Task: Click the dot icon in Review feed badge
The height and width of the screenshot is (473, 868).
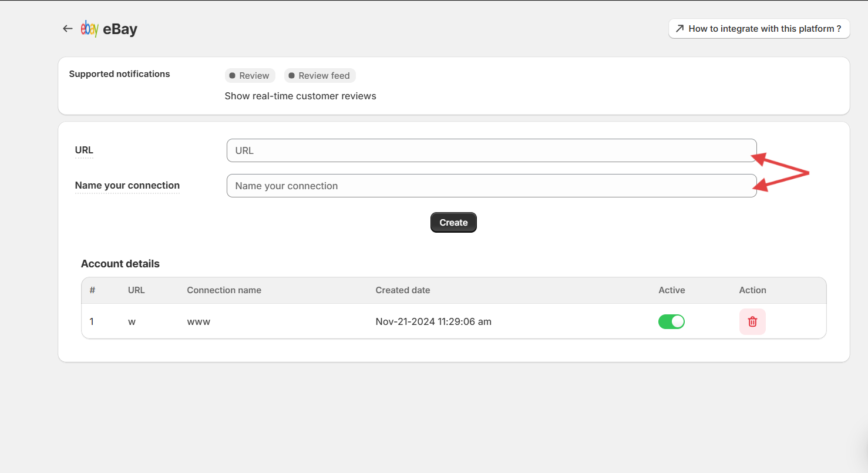Action: click(x=292, y=76)
